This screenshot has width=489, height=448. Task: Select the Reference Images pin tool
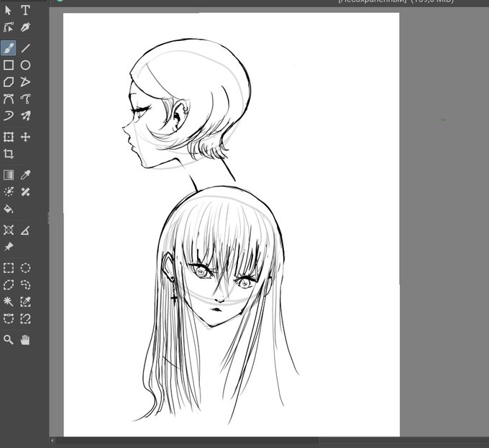point(9,247)
